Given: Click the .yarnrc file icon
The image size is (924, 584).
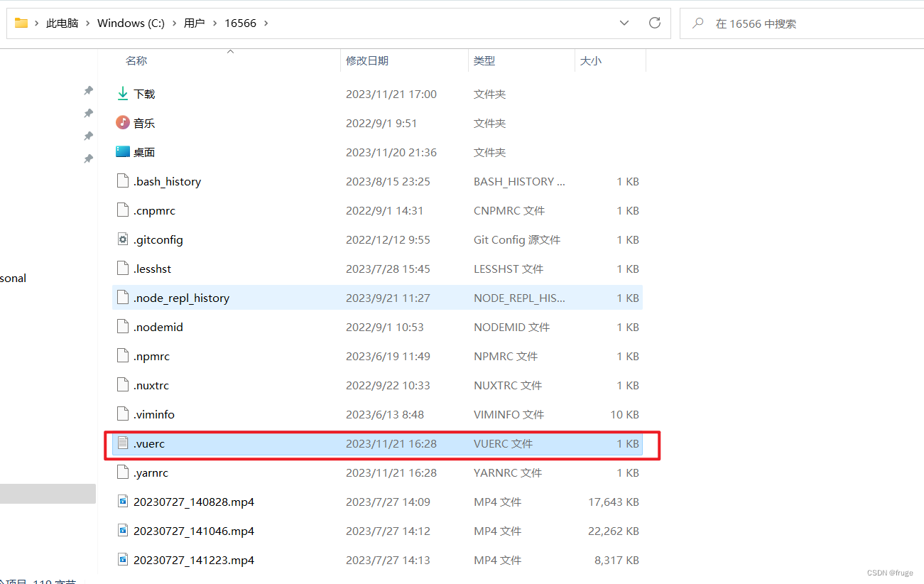Looking at the screenshot, I should point(123,472).
